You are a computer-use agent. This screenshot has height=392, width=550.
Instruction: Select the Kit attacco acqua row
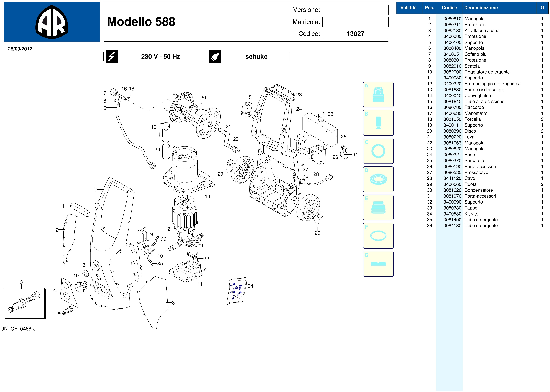[x=482, y=31]
